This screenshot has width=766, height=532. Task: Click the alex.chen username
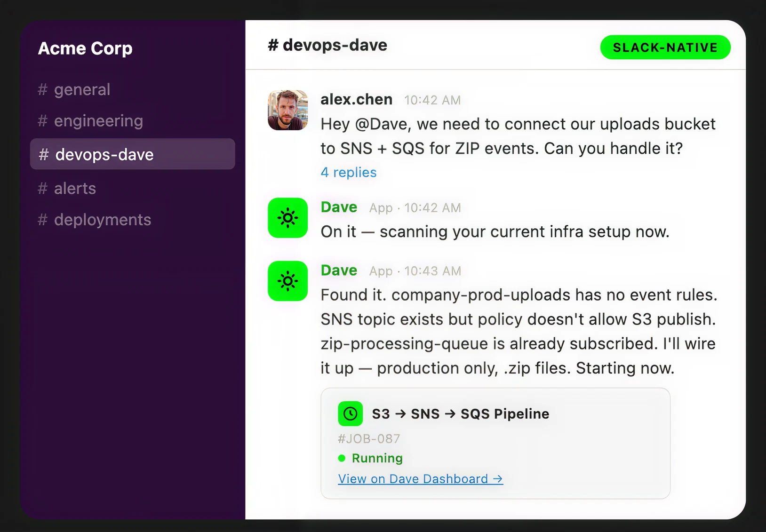pyautogui.click(x=356, y=99)
